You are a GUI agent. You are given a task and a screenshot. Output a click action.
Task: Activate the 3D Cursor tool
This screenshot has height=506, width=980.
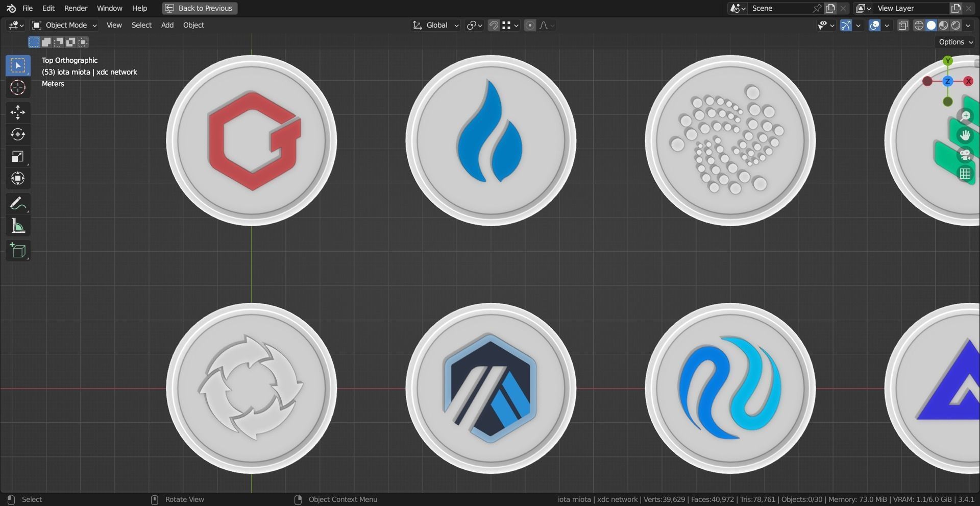(18, 87)
